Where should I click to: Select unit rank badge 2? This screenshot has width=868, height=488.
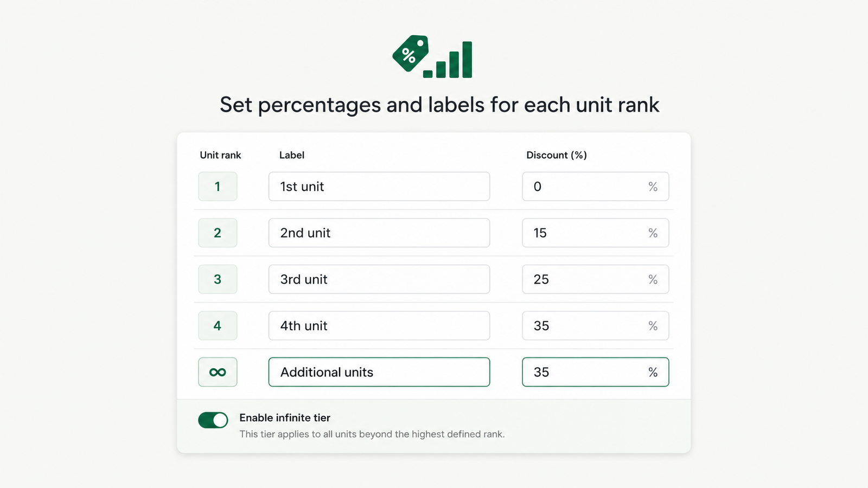218,233
